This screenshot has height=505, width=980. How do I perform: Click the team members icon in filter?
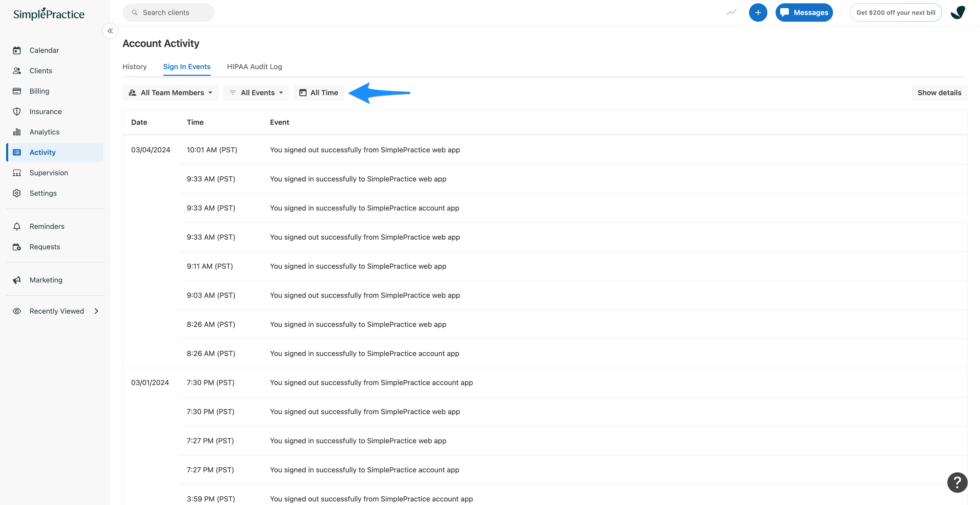132,93
